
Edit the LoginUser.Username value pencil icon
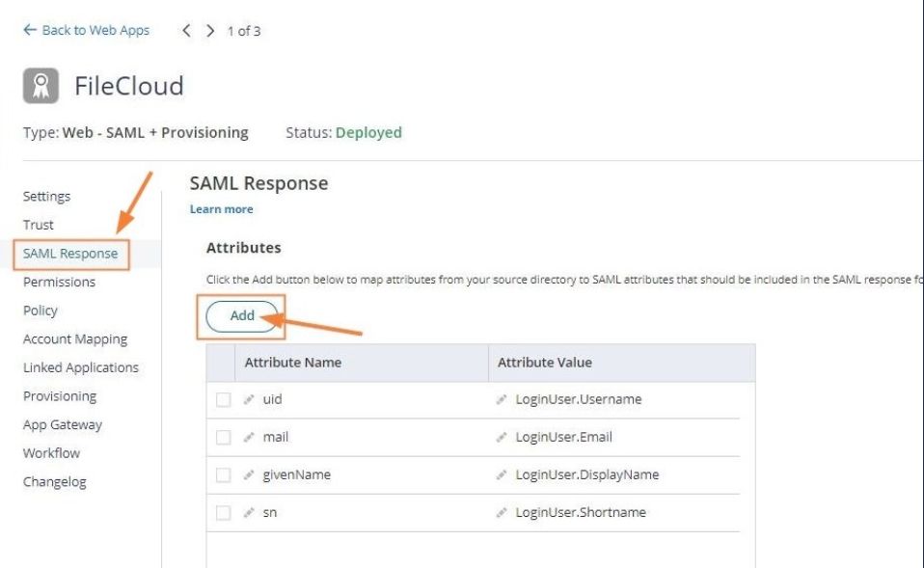click(x=502, y=399)
